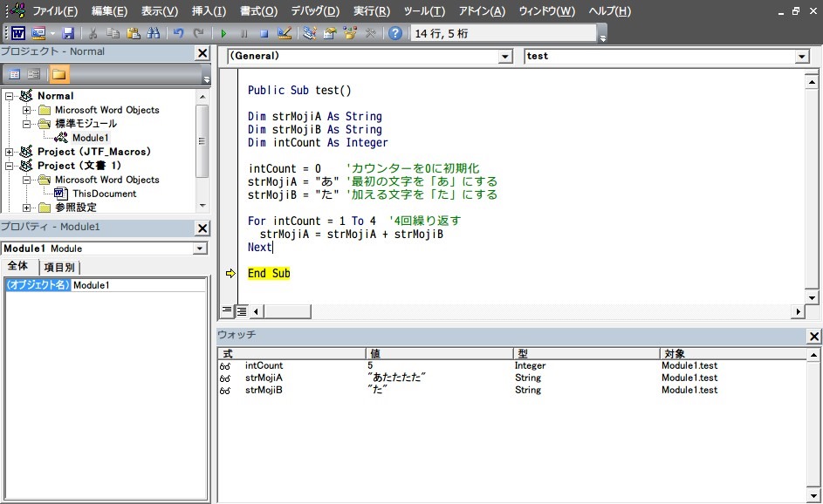The height and width of the screenshot is (504, 823).
Task: Switch to the 全体 properties tab
Action: point(17,266)
